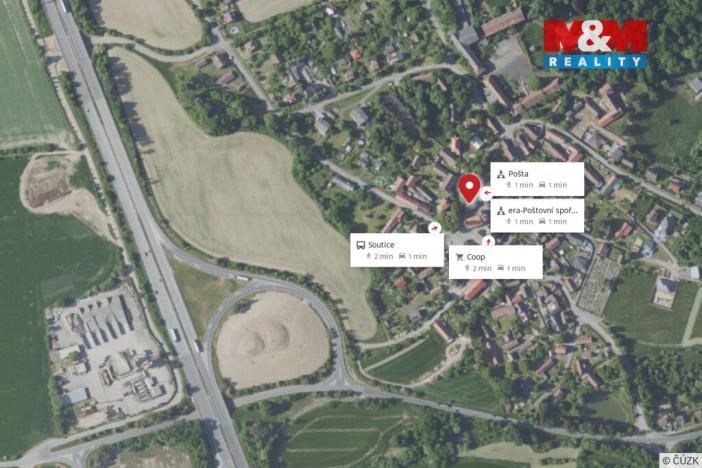Open the Coop shop name
702x468 pixels.
475,257
